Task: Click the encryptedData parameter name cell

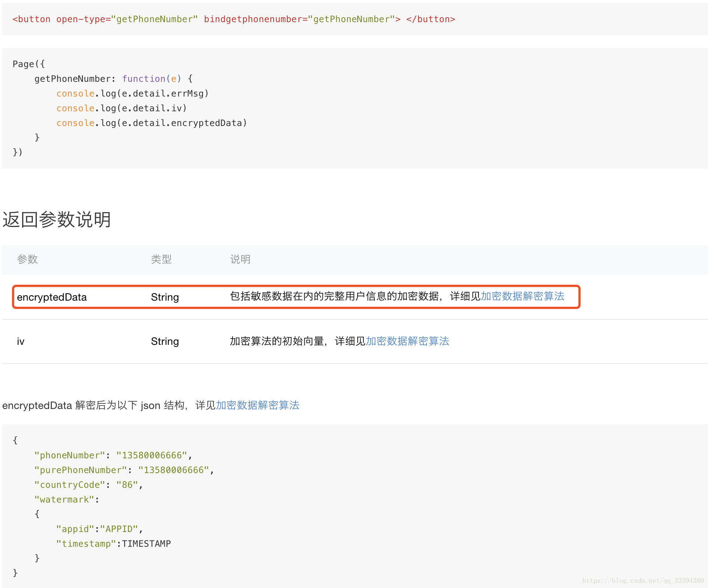Action: click(52, 297)
